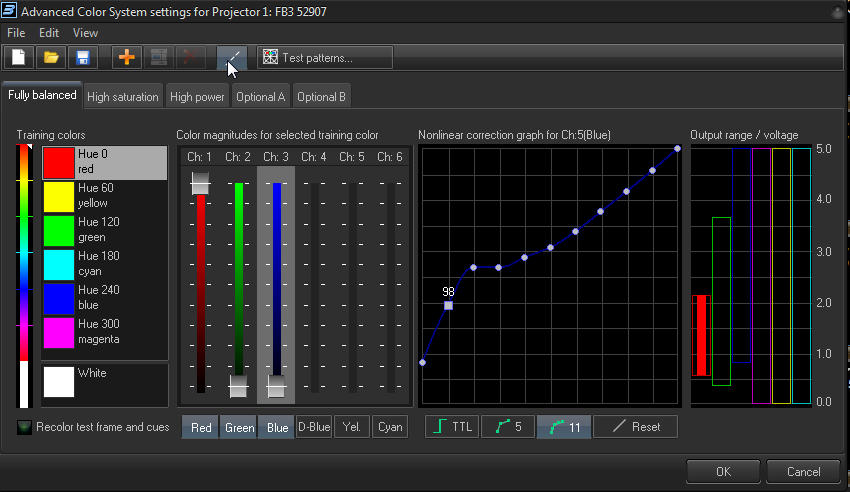Click the New file toolbar icon
850x492 pixels.
[19, 57]
